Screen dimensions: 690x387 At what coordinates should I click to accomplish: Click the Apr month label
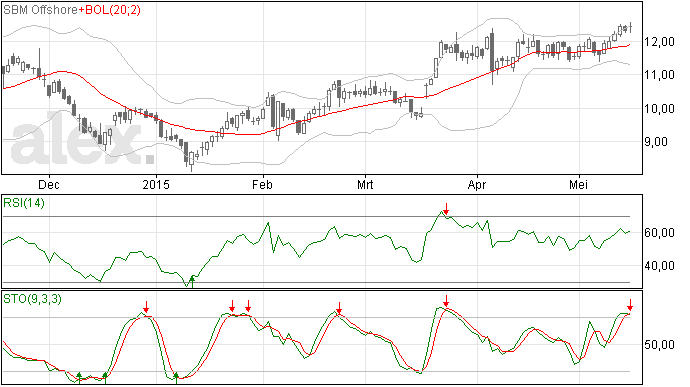(477, 184)
